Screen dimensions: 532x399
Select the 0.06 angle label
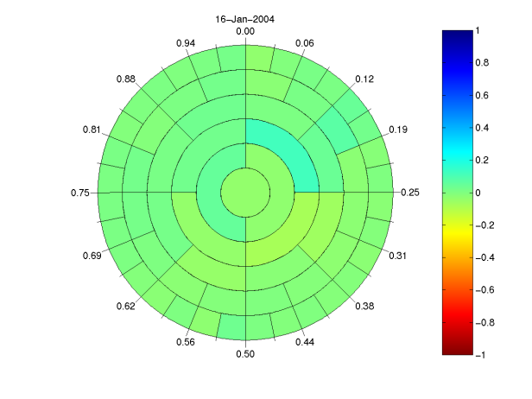coord(305,43)
